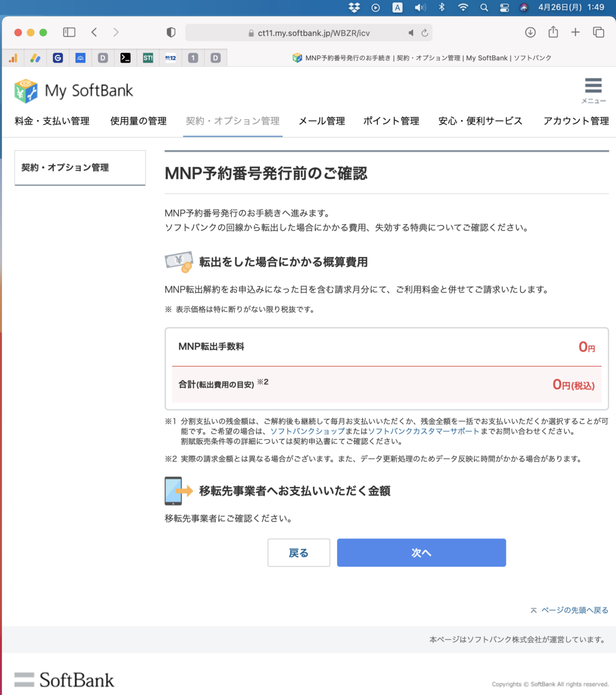Open the gray '1' pinned tab
This screenshot has height=695, width=616.
click(193, 58)
